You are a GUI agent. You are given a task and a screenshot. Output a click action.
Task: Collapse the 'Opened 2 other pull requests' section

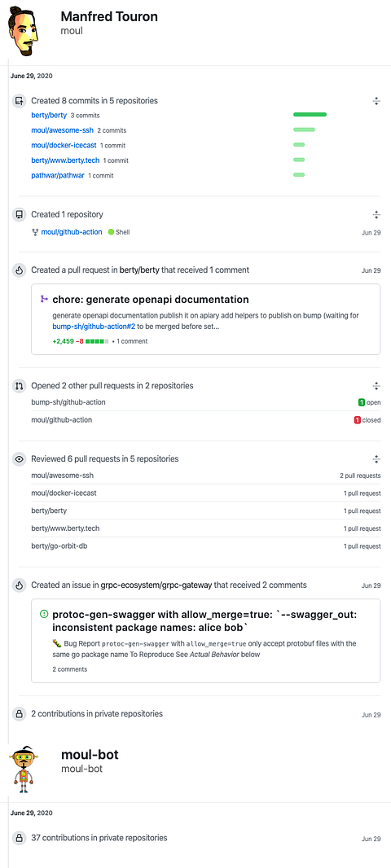pos(376,386)
